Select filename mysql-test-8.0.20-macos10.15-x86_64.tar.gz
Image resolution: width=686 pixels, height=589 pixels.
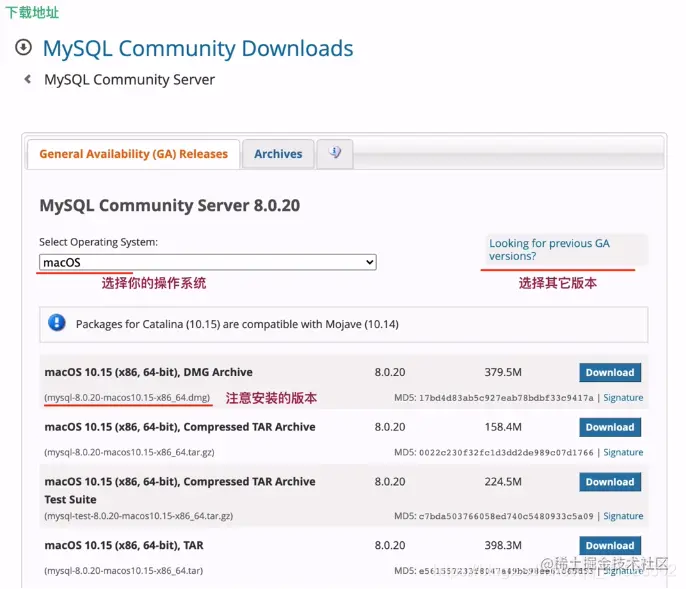(x=138, y=516)
